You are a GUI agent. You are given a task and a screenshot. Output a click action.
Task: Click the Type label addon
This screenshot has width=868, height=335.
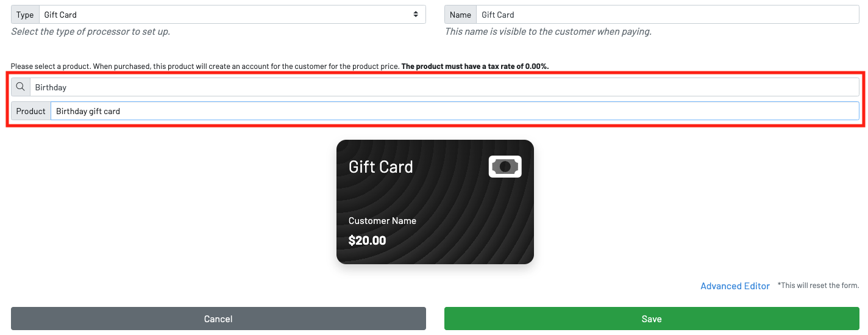point(25,15)
